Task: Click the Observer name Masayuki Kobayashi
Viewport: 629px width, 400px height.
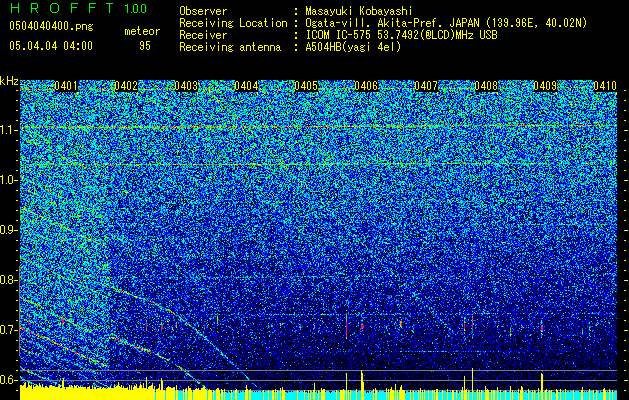Action: (359, 11)
